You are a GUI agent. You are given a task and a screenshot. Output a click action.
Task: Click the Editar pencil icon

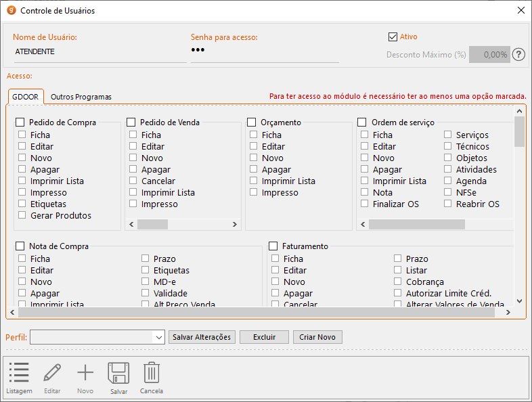tap(52, 372)
